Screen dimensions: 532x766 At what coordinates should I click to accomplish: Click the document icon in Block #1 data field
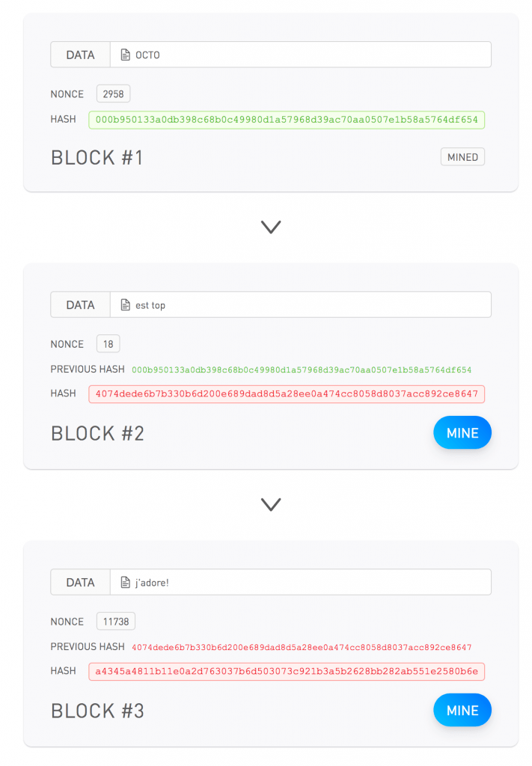coord(126,55)
